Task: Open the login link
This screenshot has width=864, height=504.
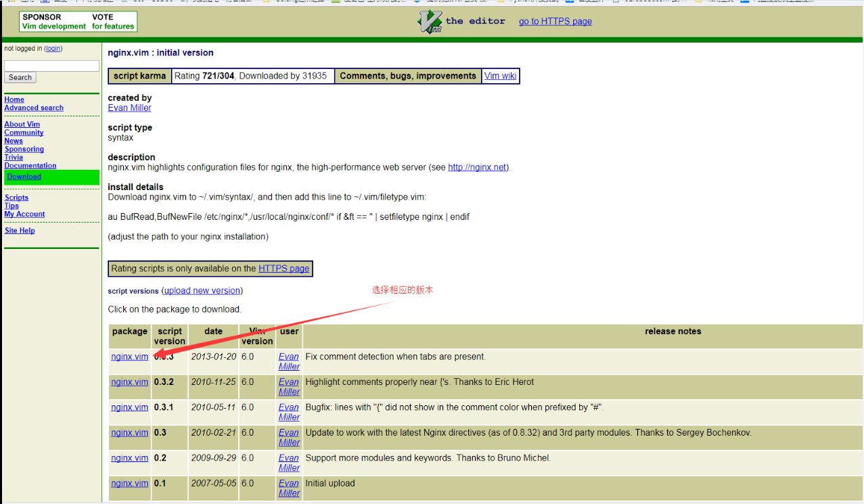Action: click(53, 49)
